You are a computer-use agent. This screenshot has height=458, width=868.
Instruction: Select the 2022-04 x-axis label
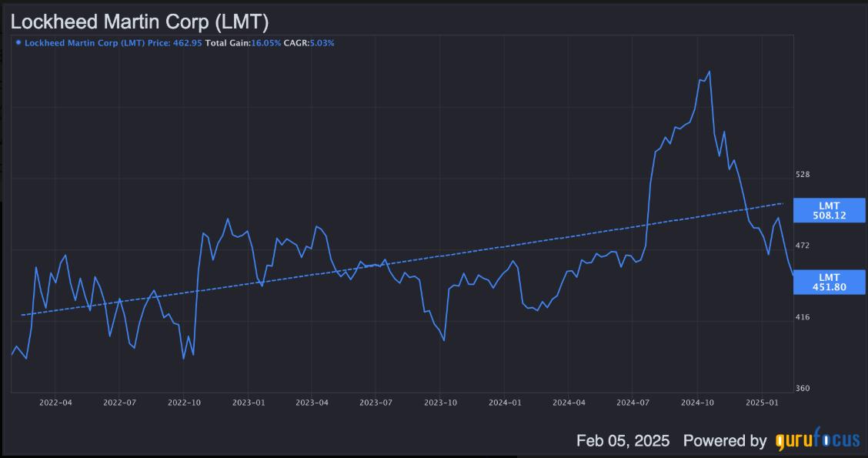point(55,403)
